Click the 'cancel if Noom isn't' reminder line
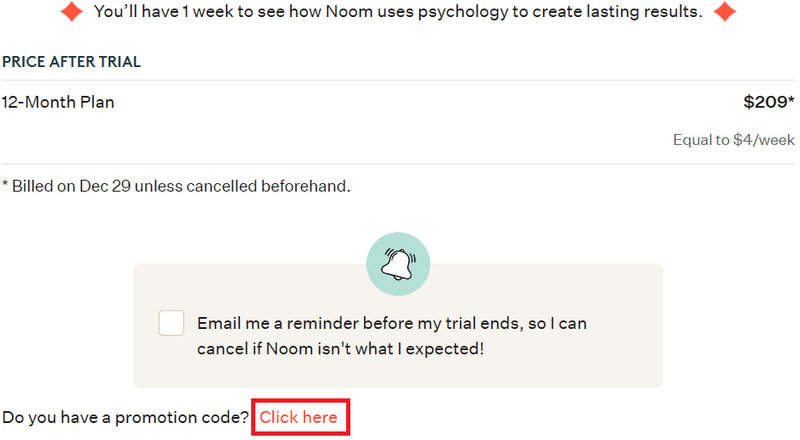Screen dimensions: 800x440 (340, 349)
